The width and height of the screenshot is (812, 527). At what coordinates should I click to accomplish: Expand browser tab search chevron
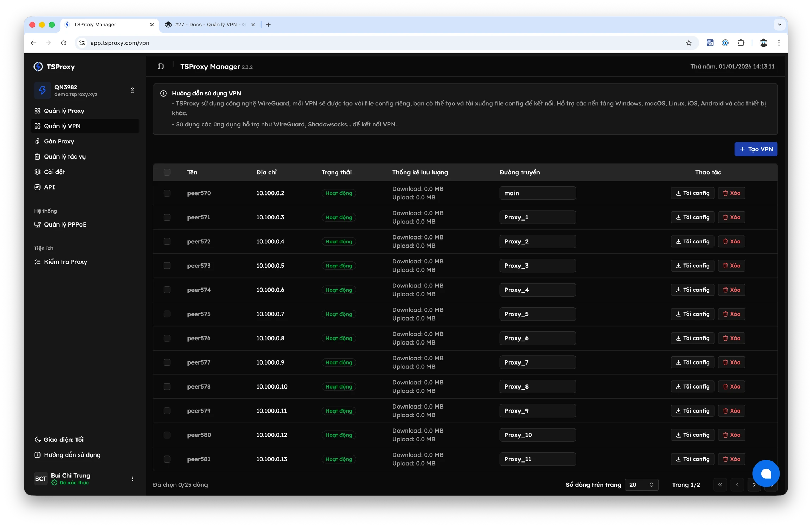[779, 24]
